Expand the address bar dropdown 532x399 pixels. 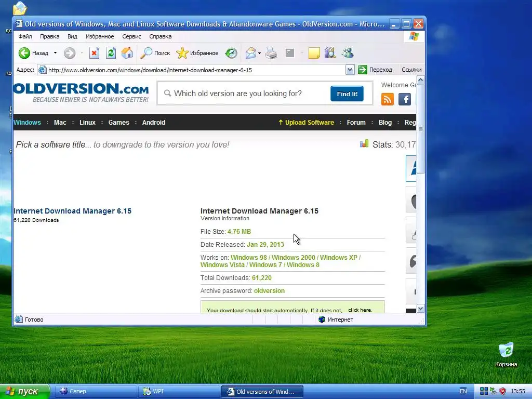click(x=350, y=70)
